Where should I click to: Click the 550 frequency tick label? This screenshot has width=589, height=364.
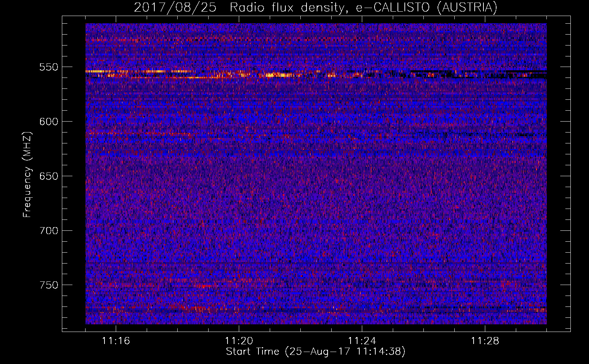click(49, 67)
